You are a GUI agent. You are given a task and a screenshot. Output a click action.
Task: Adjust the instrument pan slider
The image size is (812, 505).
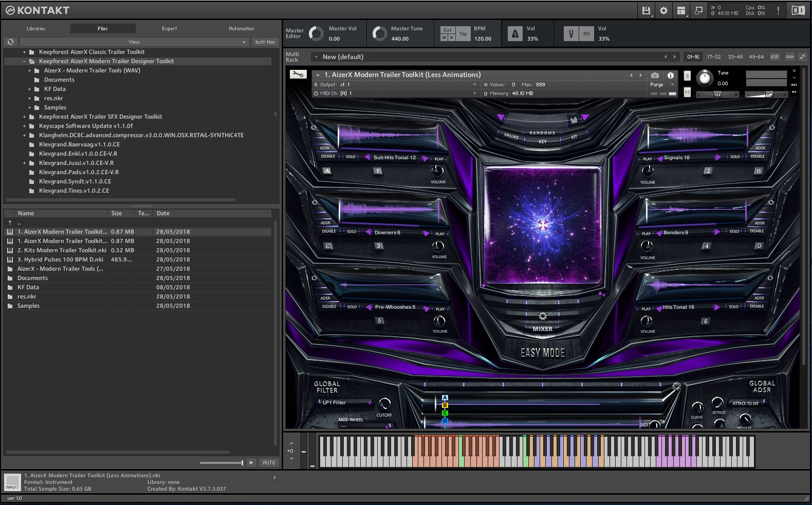(x=717, y=95)
